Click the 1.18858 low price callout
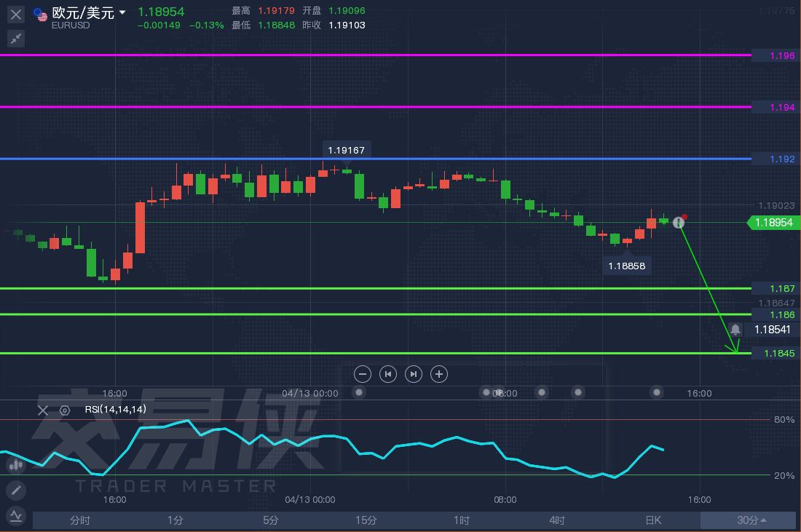This screenshot has height=532, width=801. [627, 266]
